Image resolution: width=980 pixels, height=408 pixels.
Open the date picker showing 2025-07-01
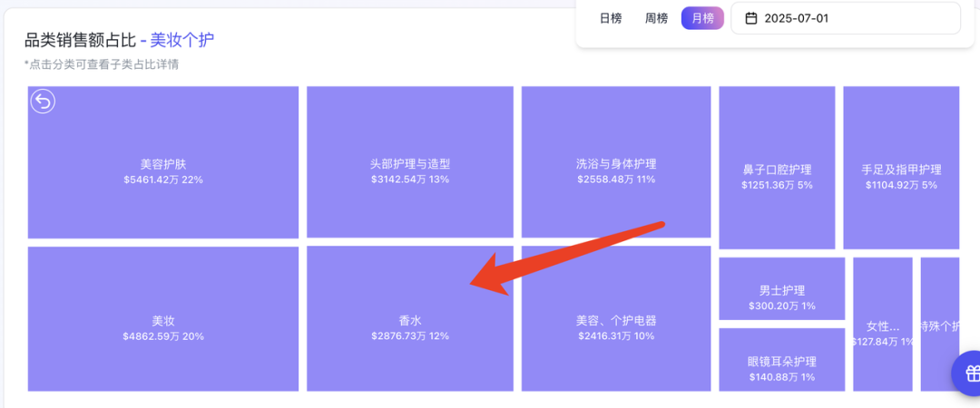[846, 18]
